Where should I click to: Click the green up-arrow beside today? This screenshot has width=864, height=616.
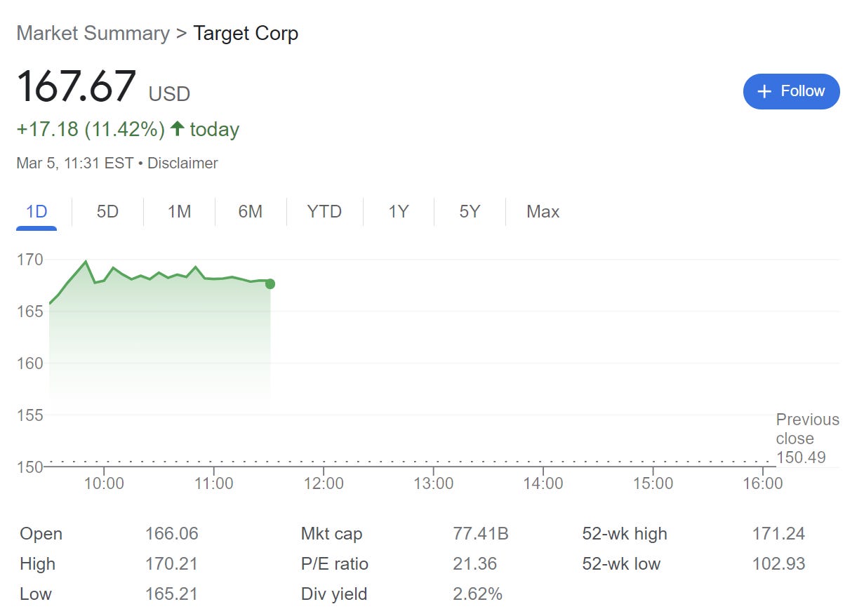(x=177, y=129)
